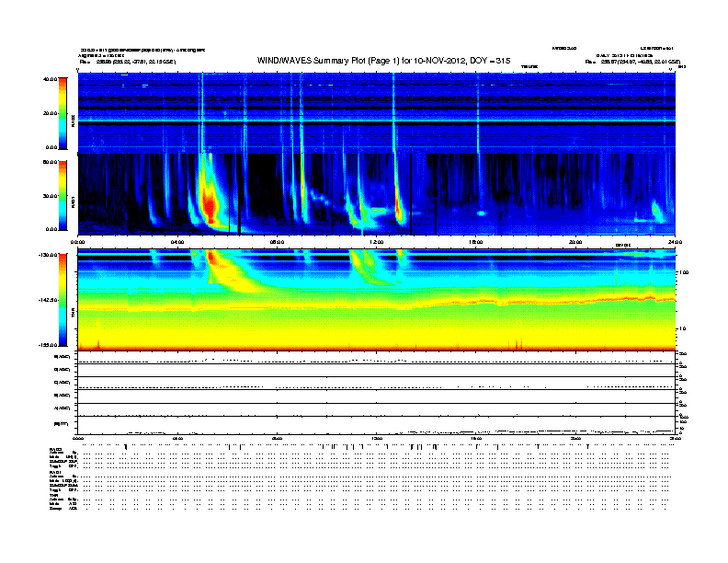The height and width of the screenshot is (563, 728).
Task: Click the RAD1 intensity color bar
Action: coord(63,196)
